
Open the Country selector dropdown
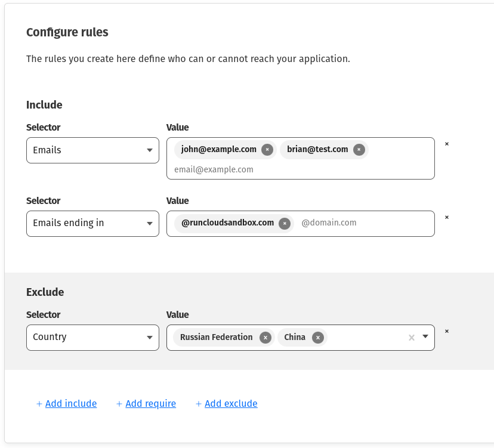(92, 337)
